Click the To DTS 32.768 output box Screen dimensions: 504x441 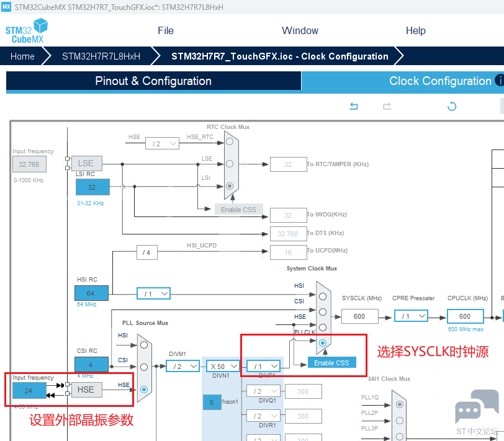point(289,234)
